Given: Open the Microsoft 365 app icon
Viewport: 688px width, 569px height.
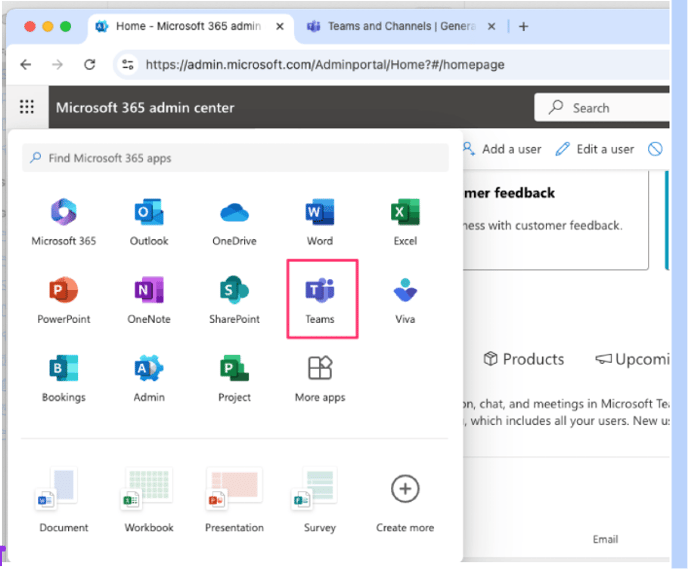Looking at the screenshot, I should pyautogui.click(x=64, y=212).
